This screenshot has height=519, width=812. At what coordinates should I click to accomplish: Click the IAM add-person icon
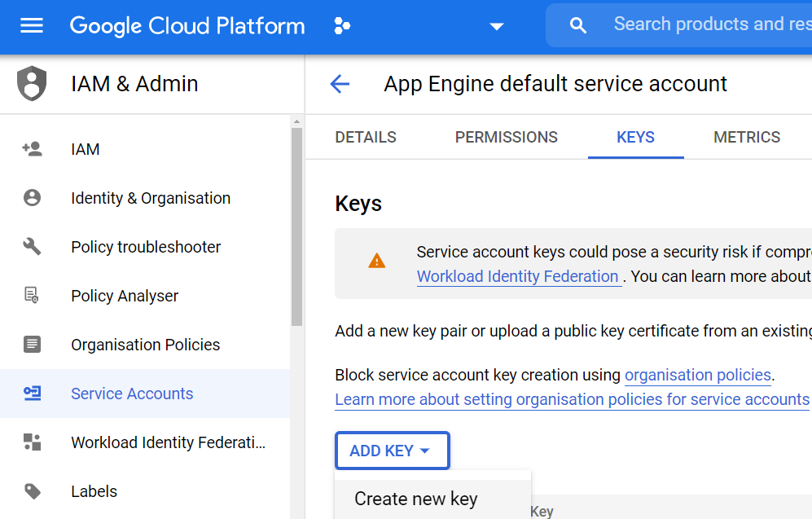pos(32,149)
